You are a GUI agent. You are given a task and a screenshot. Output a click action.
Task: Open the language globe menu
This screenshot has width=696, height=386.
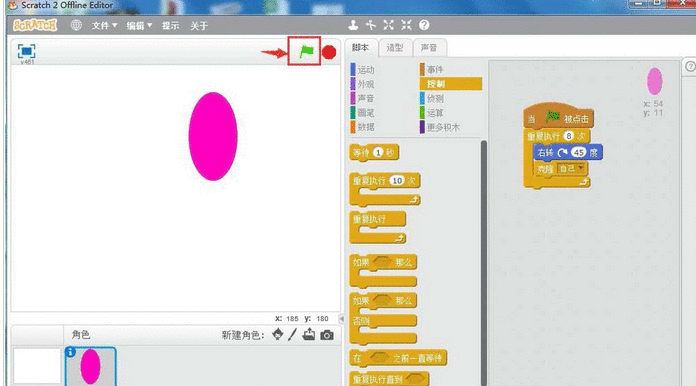[76, 25]
